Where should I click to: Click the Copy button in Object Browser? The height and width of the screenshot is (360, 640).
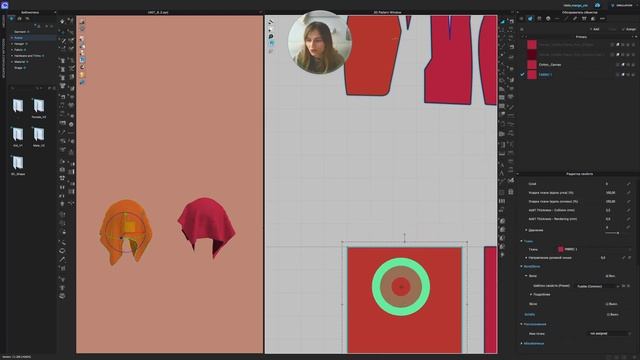coord(612,29)
